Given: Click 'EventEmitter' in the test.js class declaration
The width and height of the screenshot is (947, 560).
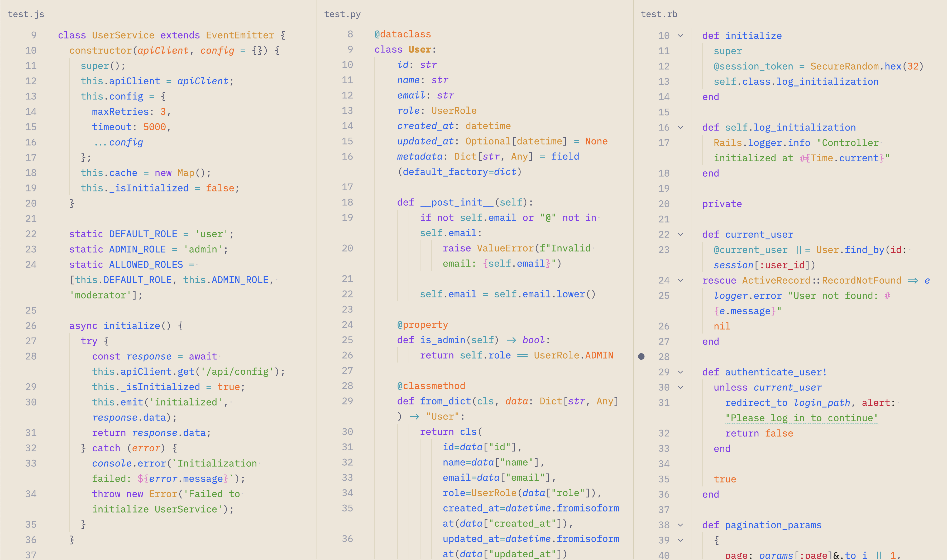Looking at the screenshot, I should coord(240,36).
